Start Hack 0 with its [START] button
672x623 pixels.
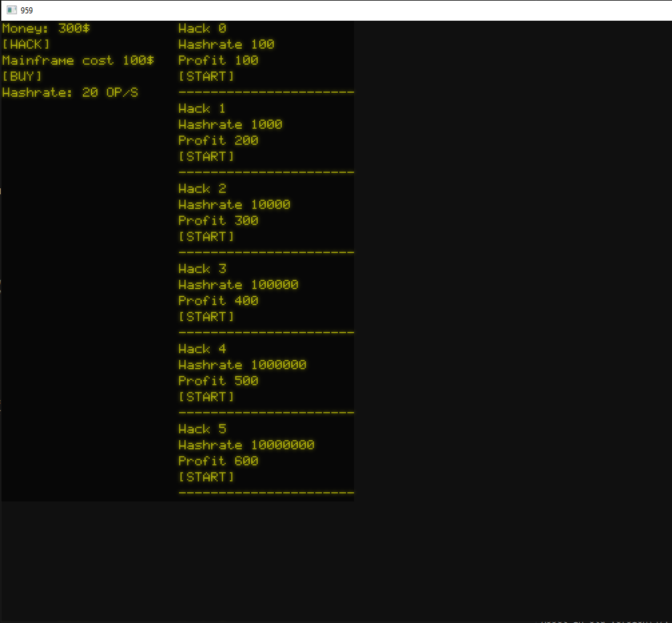tap(206, 76)
